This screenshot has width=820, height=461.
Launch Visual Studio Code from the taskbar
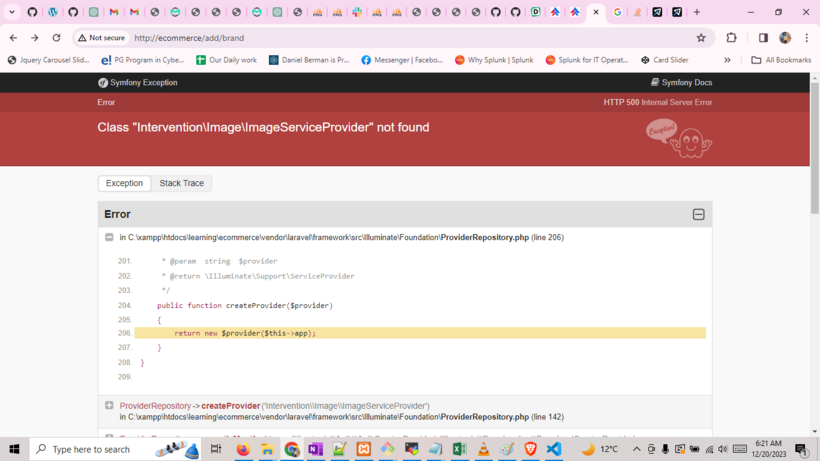click(x=554, y=450)
